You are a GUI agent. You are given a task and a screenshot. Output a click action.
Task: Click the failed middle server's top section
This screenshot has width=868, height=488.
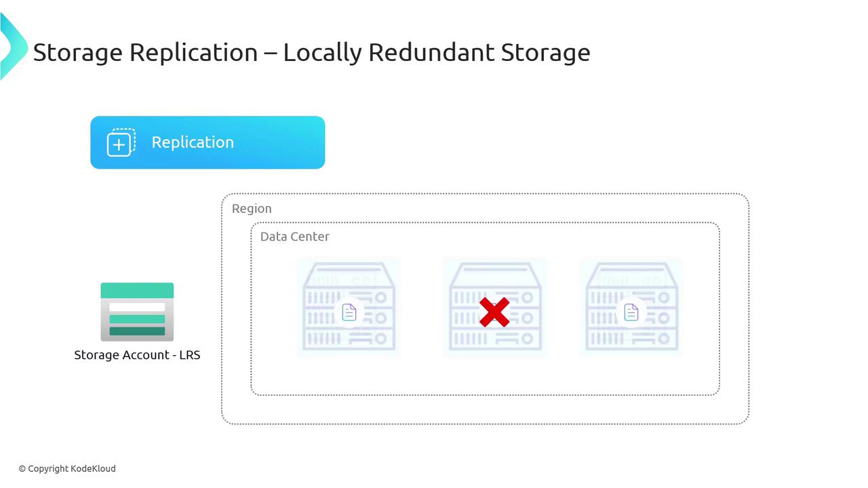point(495,274)
